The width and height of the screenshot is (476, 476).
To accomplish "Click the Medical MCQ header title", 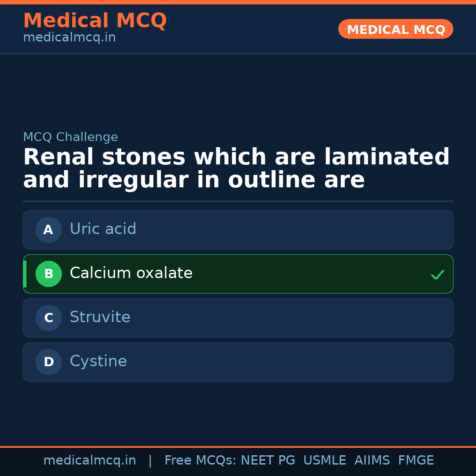I will click(95, 21).
